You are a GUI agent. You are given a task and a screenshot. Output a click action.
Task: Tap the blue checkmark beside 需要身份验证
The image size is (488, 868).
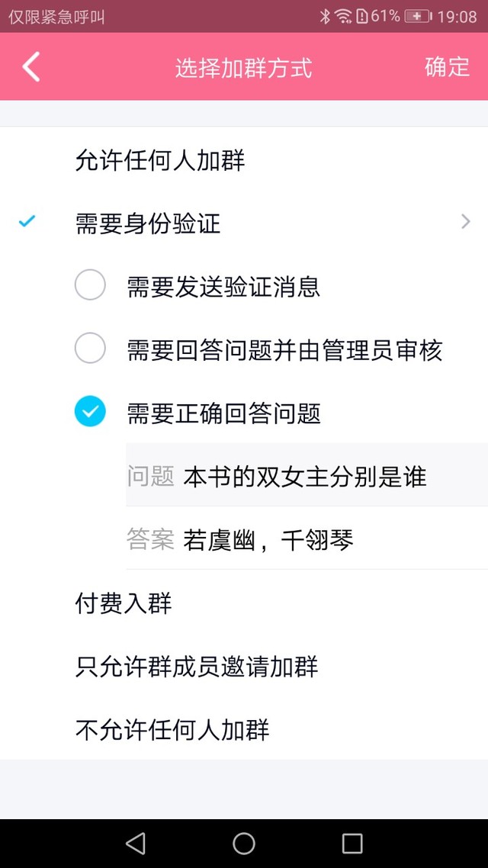[x=27, y=222]
